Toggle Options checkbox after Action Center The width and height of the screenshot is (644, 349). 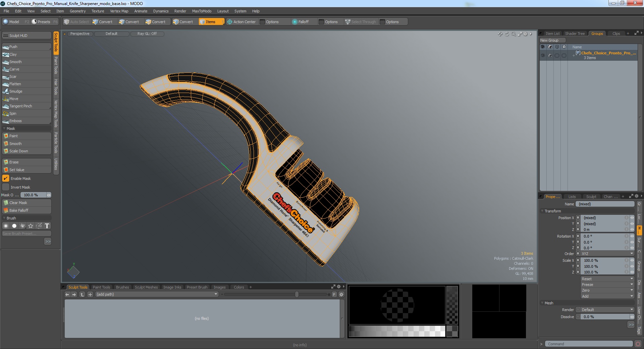[262, 22]
